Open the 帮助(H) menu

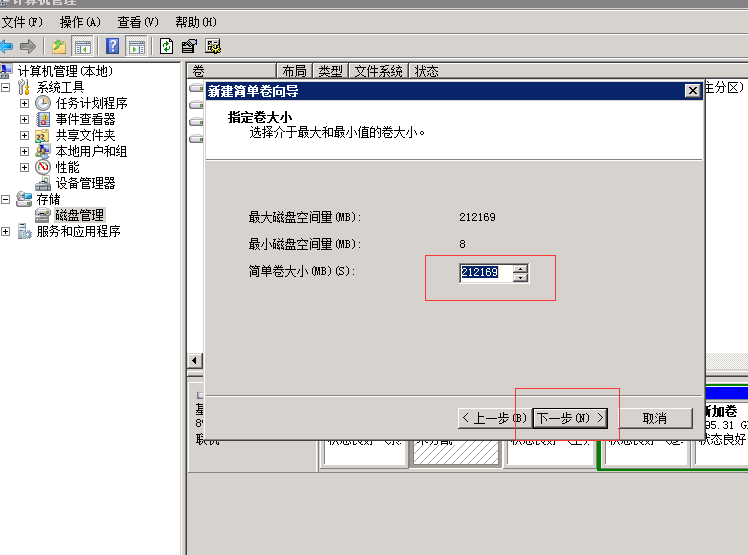pyautogui.click(x=196, y=22)
